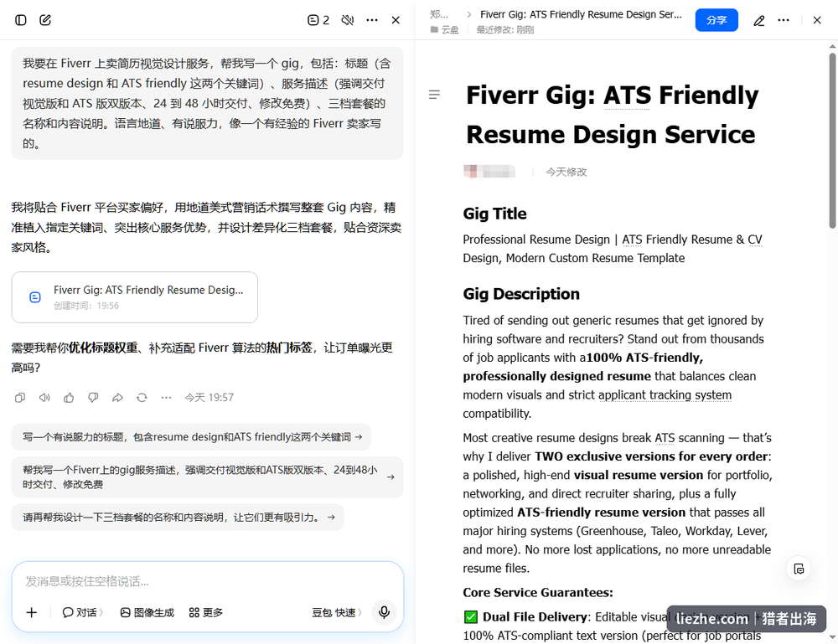Open the 云盘 folder breadcrumb
Viewport: 838px width, 644px height.
point(444,30)
